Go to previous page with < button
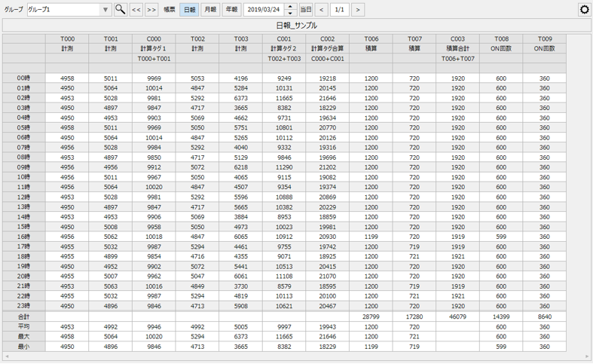This screenshot has width=593, height=364. point(322,10)
